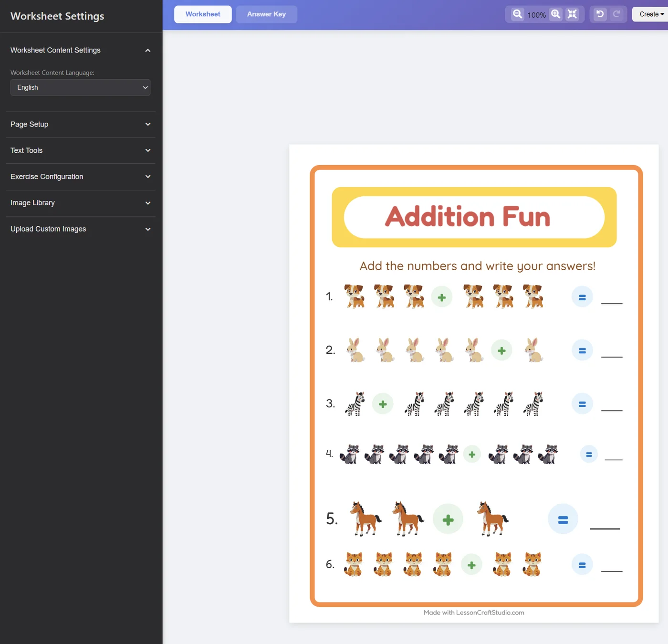Select the green plus sign in row 3
668x644 pixels.
tap(383, 404)
